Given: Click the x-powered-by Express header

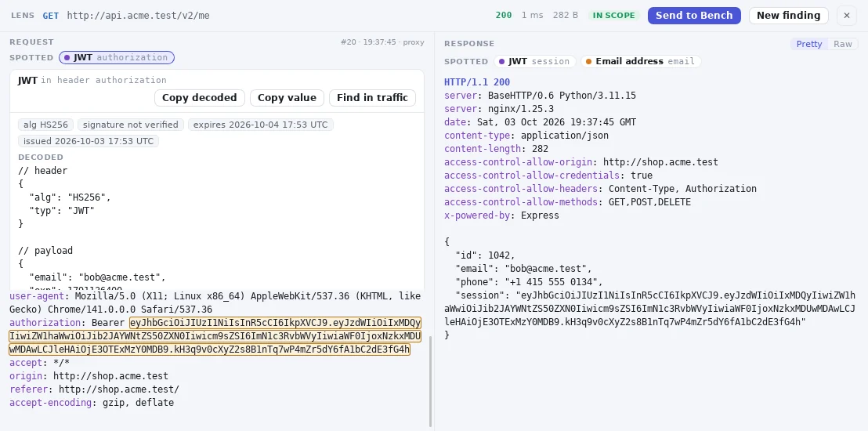Looking at the screenshot, I should click(501, 215).
